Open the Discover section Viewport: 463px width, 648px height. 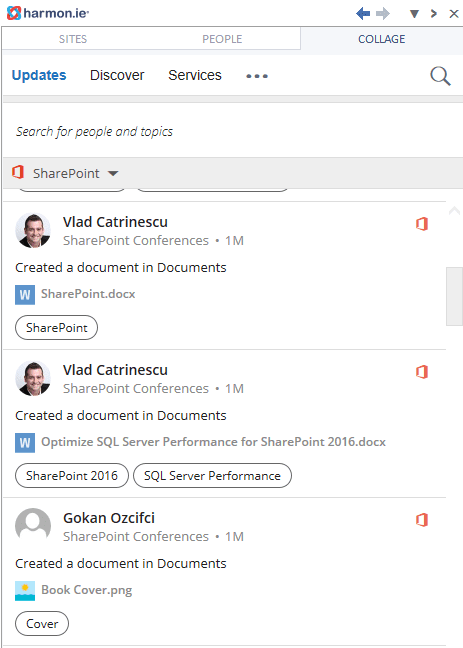point(117,75)
